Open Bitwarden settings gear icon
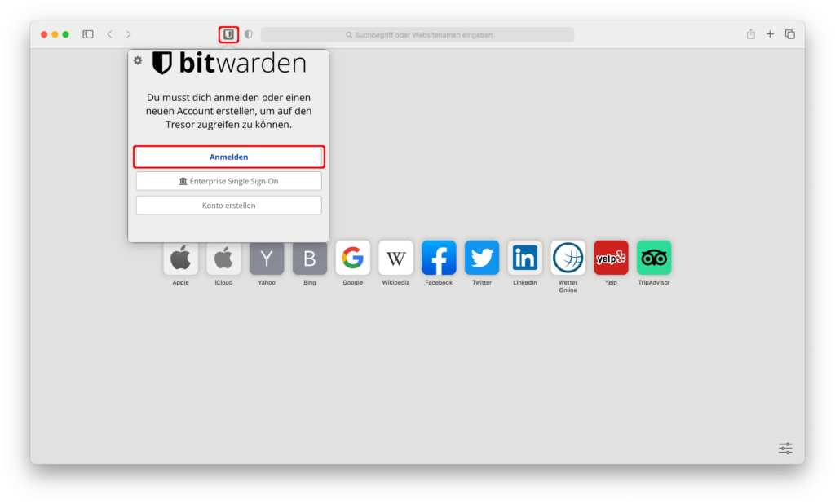The image size is (835, 504). coord(138,60)
